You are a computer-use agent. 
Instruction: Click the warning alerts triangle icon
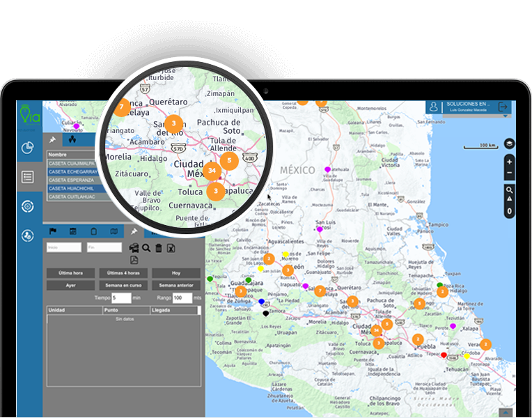509,199
